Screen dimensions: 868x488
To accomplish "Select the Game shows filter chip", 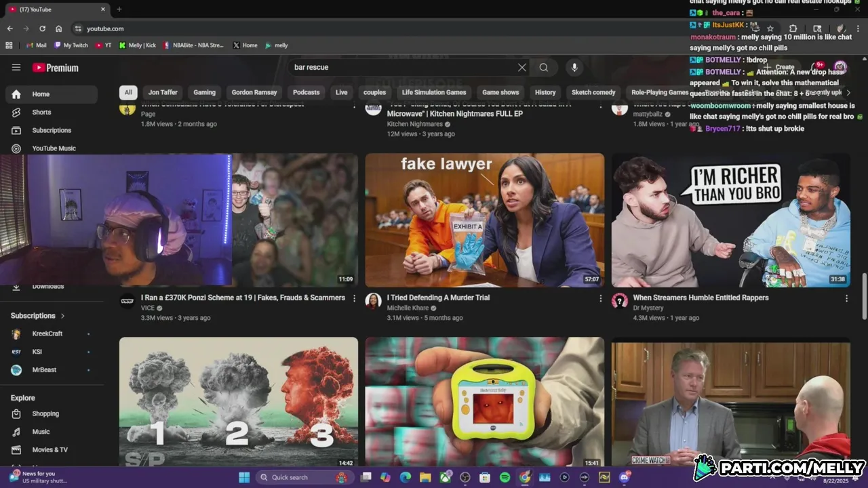I will pos(500,93).
